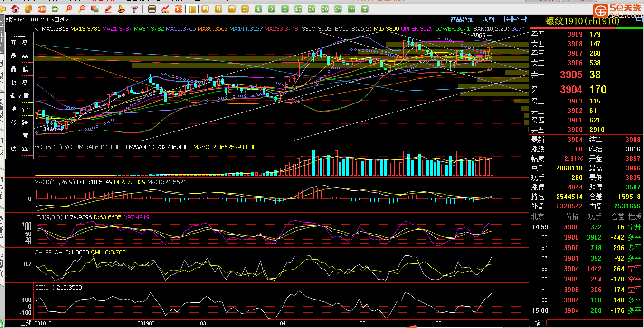Click the red chart trend icon

tap(165, 9)
